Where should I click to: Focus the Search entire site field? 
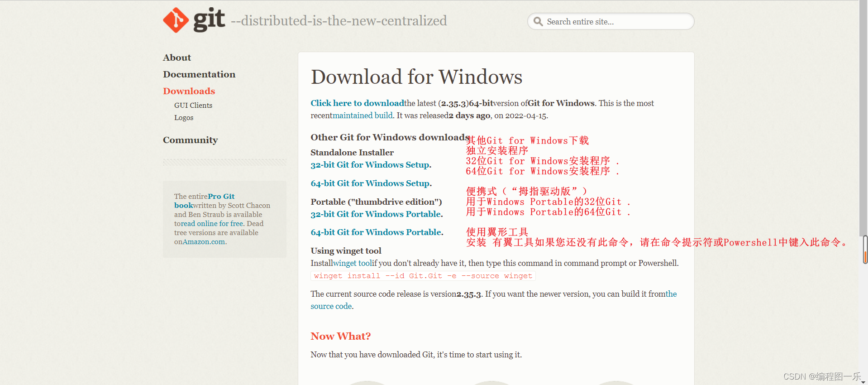pyautogui.click(x=610, y=21)
